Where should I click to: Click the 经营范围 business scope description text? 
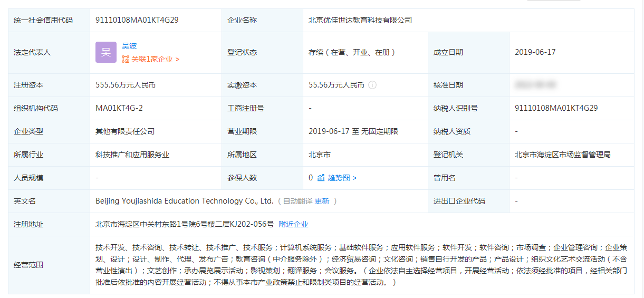pyautogui.click(x=362, y=265)
